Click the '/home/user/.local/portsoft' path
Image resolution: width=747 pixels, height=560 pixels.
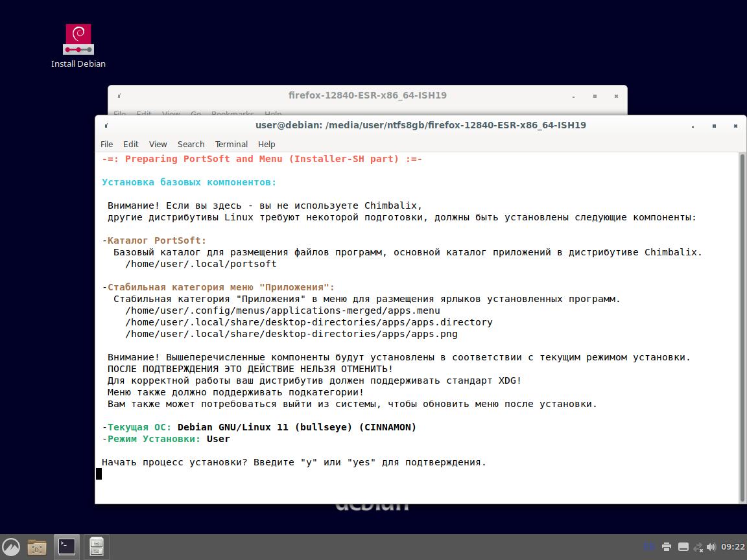pos(200,264)
